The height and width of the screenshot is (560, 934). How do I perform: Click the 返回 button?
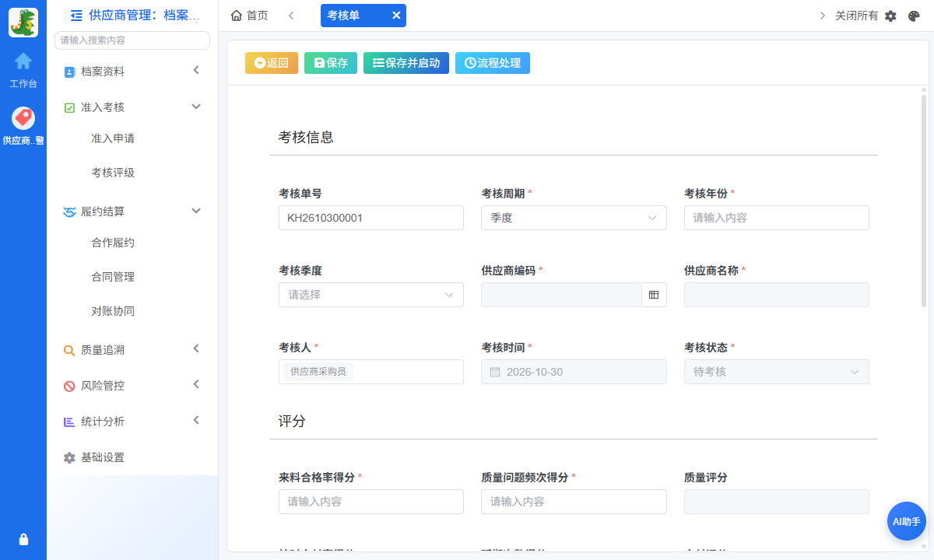tap(272, 63)
